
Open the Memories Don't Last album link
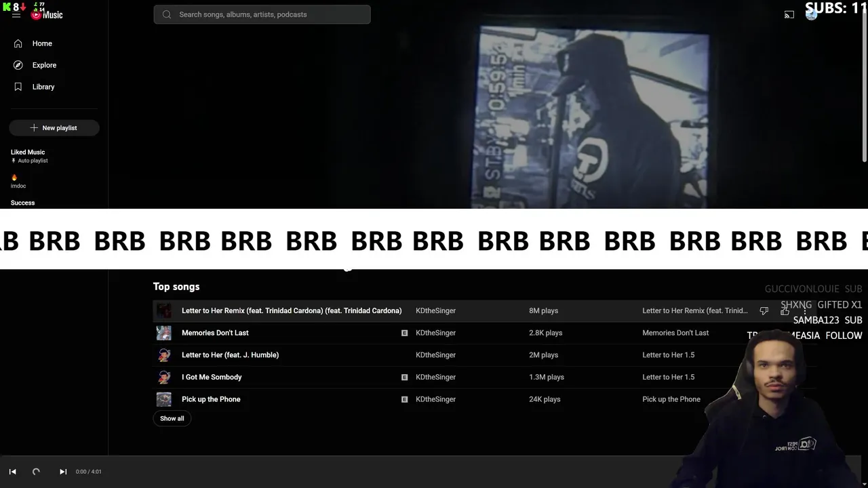click(675, 333)
